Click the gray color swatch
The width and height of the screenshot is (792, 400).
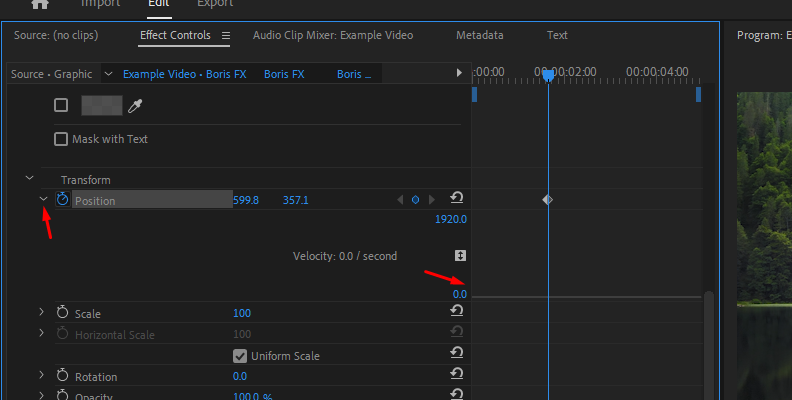click(x=101, y=105)
